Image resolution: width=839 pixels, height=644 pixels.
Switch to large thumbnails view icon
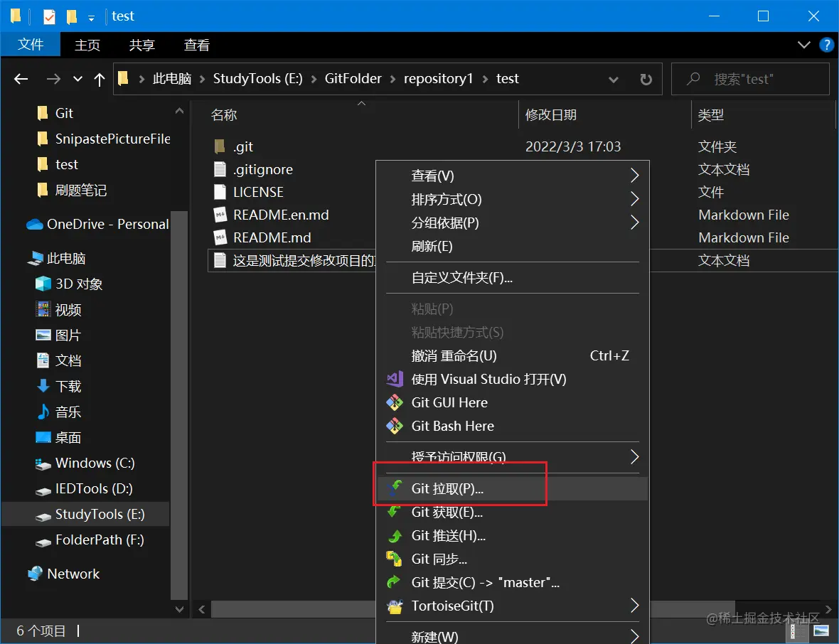821,631
